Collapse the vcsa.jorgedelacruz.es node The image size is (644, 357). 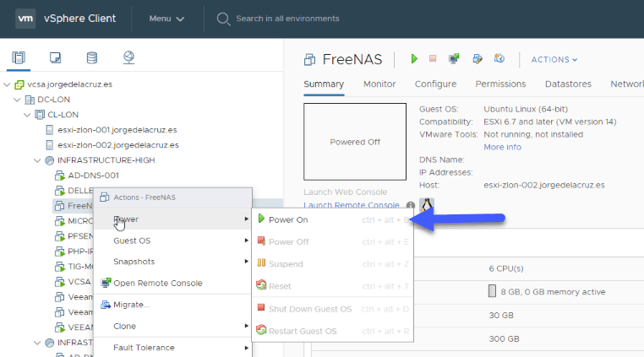click(7, 84)
